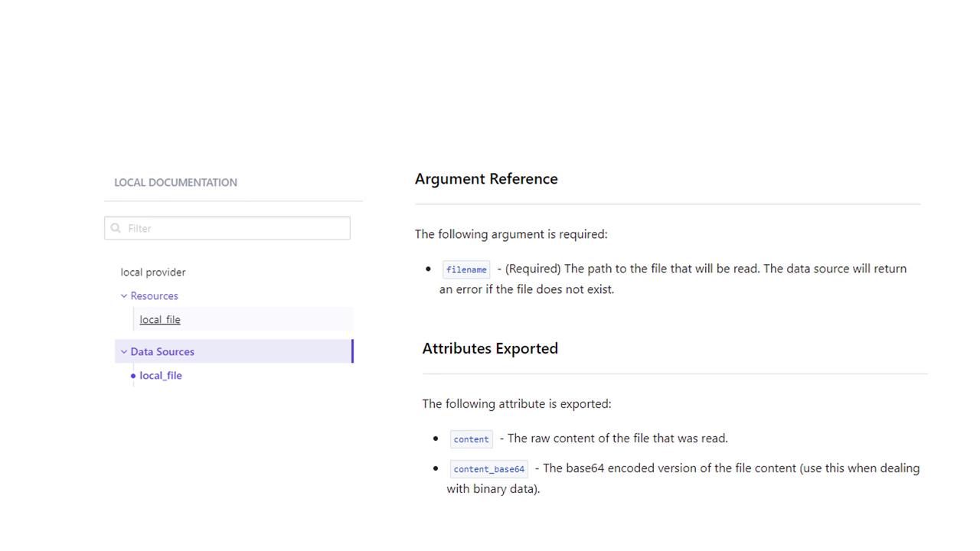Open local_file under Resources
Screen dimensions: 980x551
(x=160, y=320)
